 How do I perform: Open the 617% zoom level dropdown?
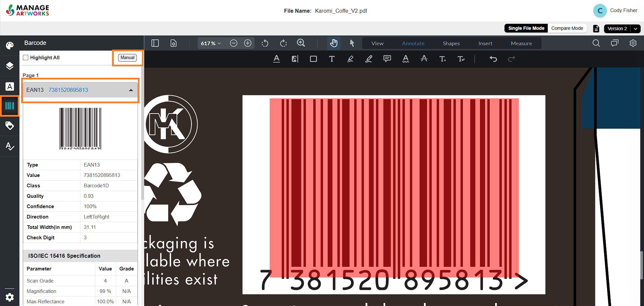tap(211, 43)
